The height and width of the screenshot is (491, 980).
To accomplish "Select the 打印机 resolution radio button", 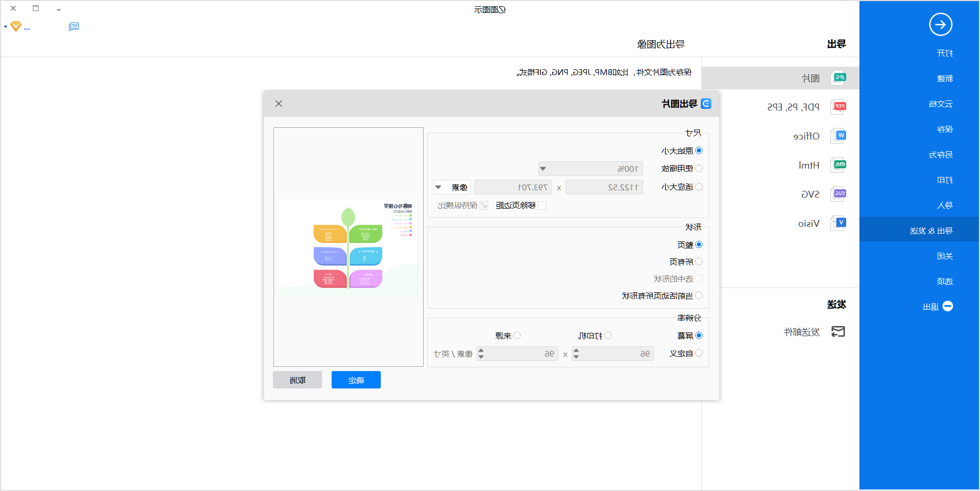I will point(608,336).
